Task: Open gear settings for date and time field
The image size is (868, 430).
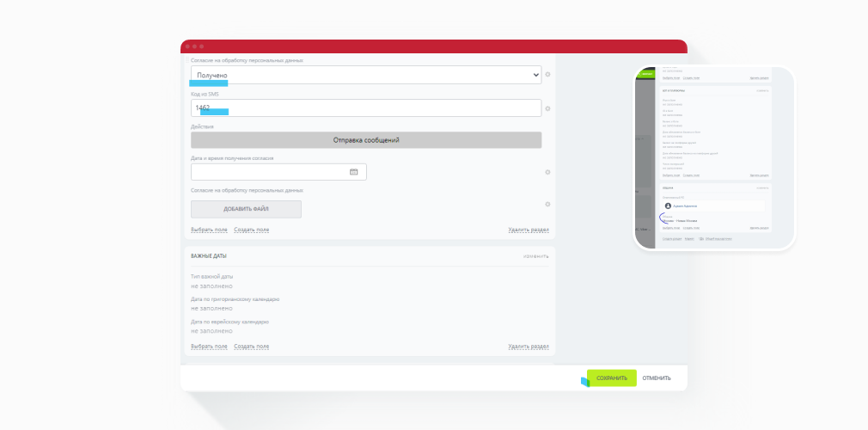Action: 547,172
